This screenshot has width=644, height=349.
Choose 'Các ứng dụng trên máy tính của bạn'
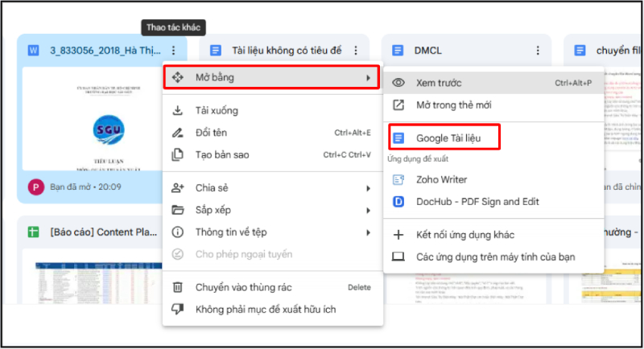point(493,257)
